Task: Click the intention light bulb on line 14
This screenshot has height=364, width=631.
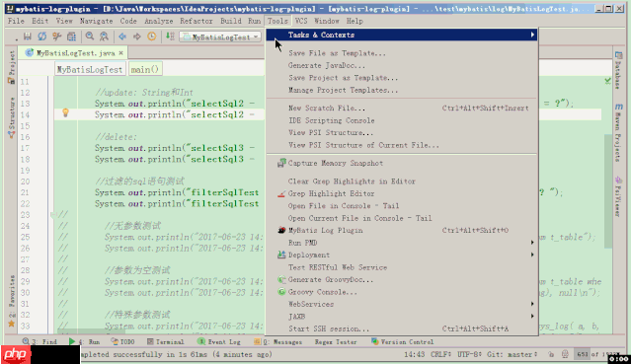Action: pos(65,113)
